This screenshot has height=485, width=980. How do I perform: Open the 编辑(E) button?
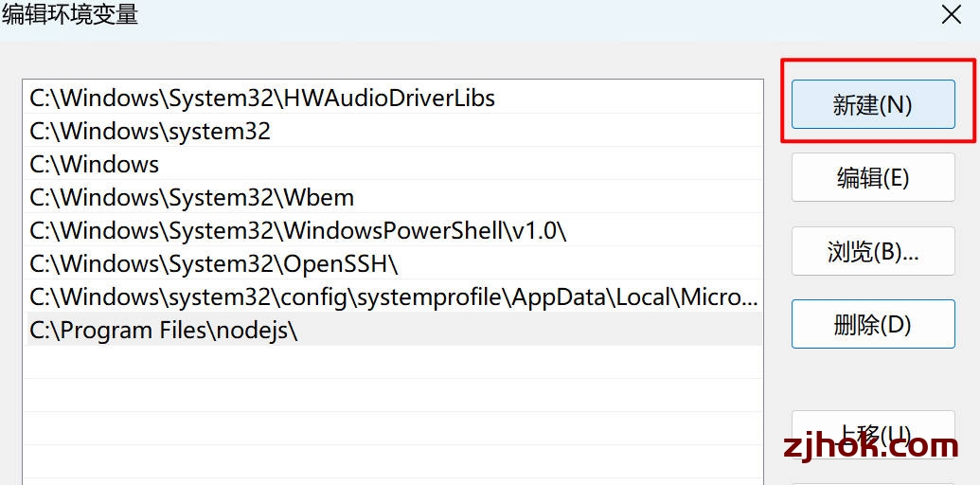click(x=873, y=177)
